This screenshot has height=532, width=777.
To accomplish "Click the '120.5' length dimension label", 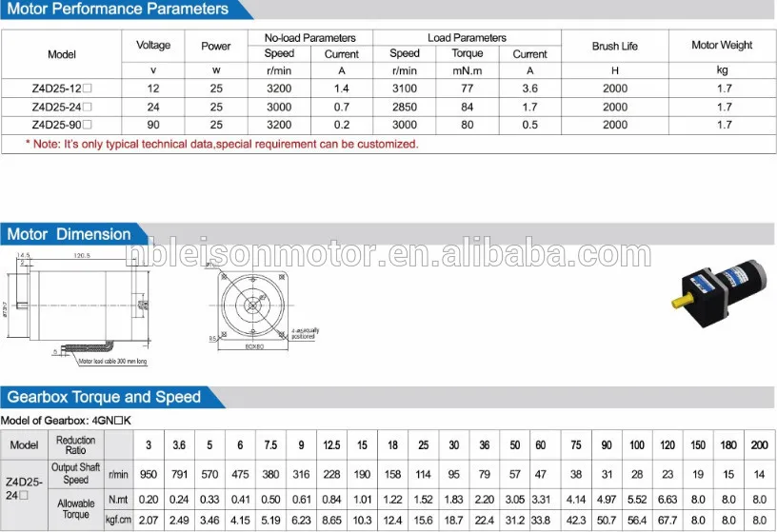I will 82,256.
